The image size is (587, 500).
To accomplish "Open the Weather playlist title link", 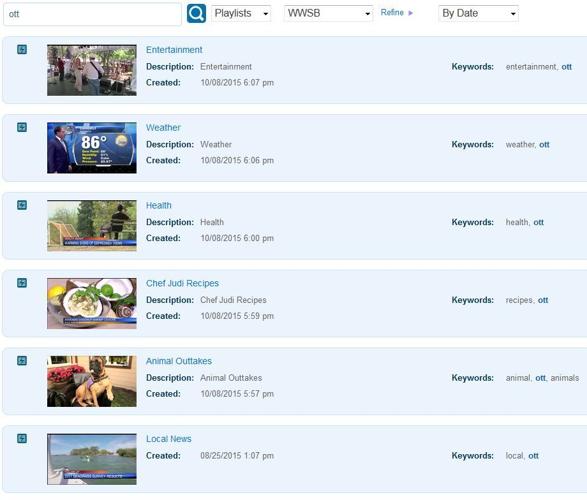I will [x=163, y=128].
